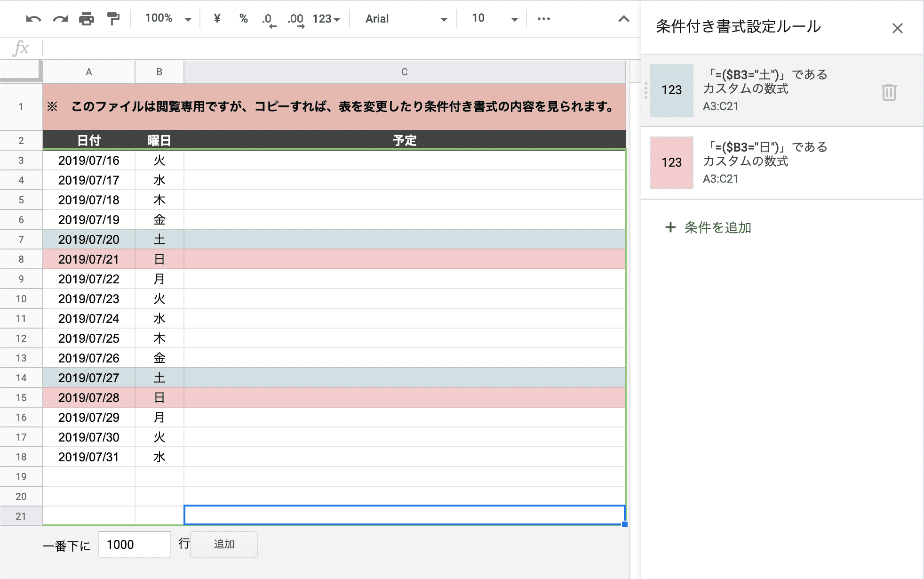The image size is (924, 579).
Task: Click the select-all corner box
Action: (21, 71)
